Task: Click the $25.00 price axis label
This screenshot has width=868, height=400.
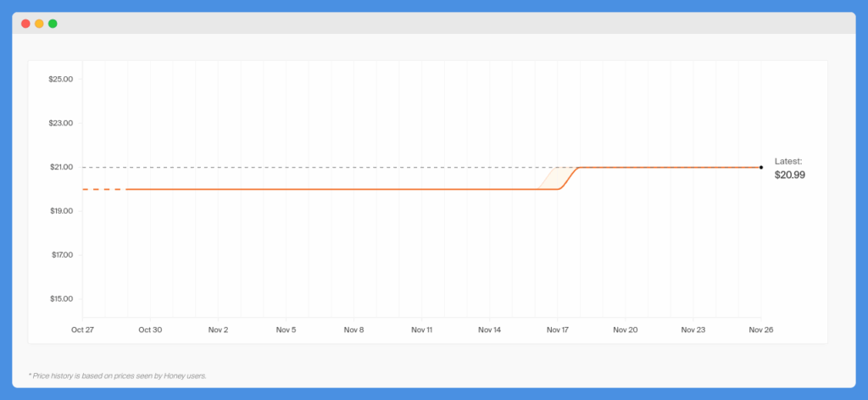Action: tap(61, 79)
